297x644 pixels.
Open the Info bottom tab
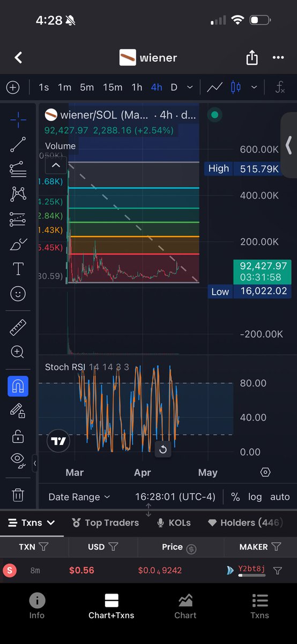point(37,606)
